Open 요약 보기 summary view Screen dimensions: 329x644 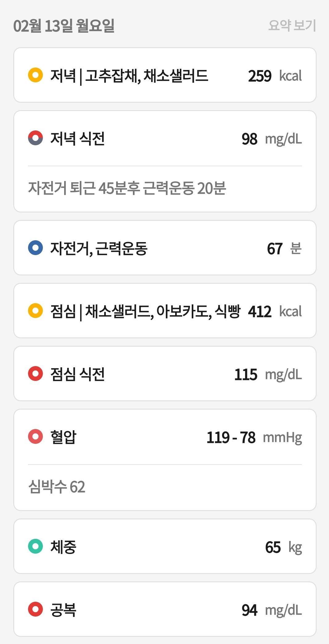point(292,25)
